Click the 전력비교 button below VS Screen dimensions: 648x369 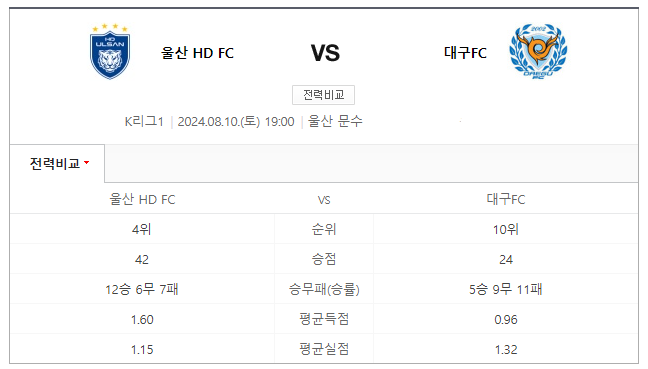coord(323,95)
